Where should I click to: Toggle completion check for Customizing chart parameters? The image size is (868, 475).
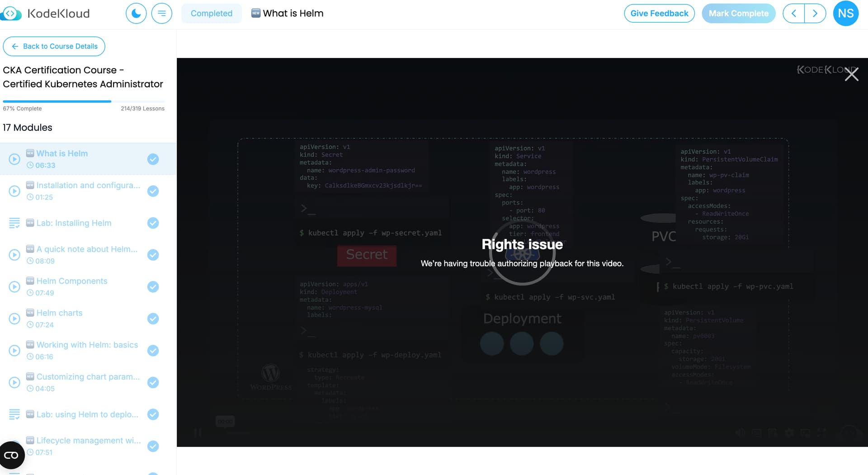pos(153,382)
